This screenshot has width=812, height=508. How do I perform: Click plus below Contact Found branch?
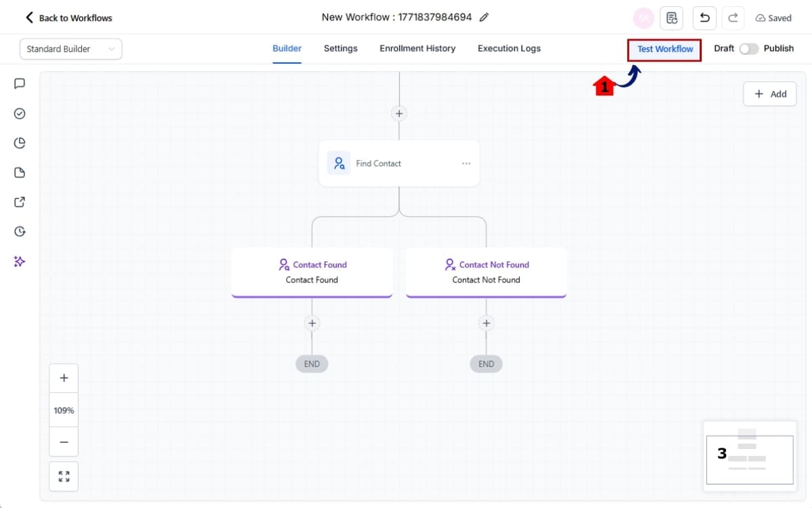point(312,323)
